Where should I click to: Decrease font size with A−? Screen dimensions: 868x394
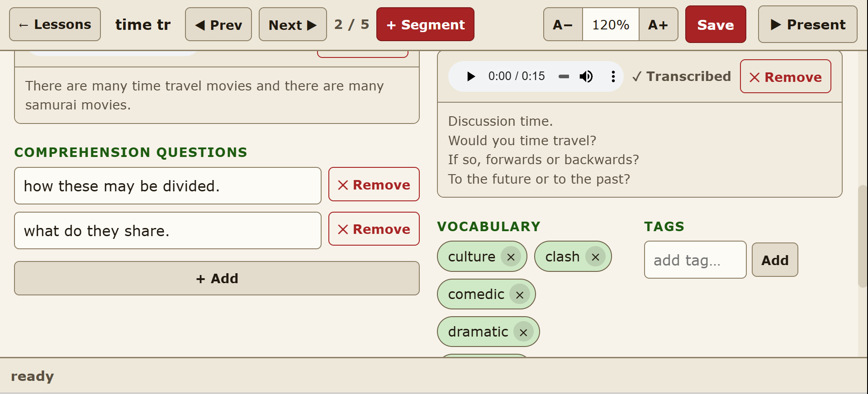pyautogui.click(x=563, y=24)
